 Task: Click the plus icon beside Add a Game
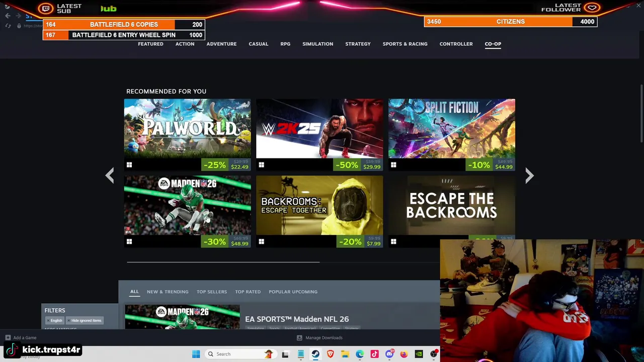click(x=8, y=338)
